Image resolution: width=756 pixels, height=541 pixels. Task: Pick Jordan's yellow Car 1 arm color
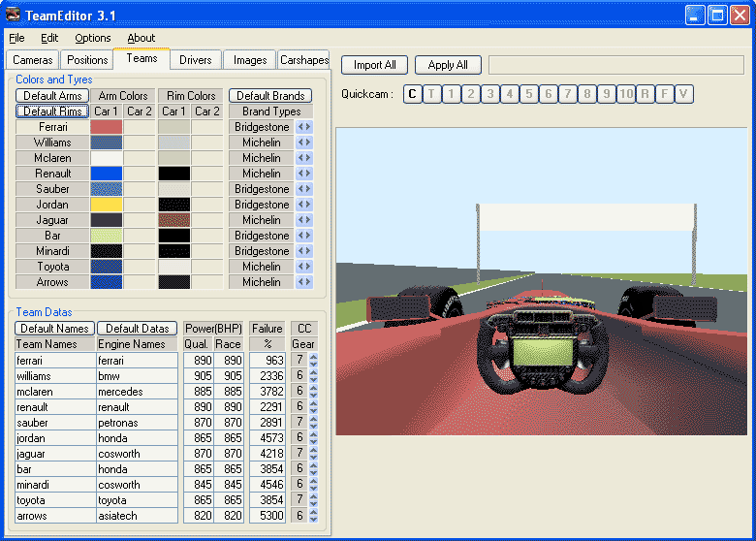click(107, 205)
